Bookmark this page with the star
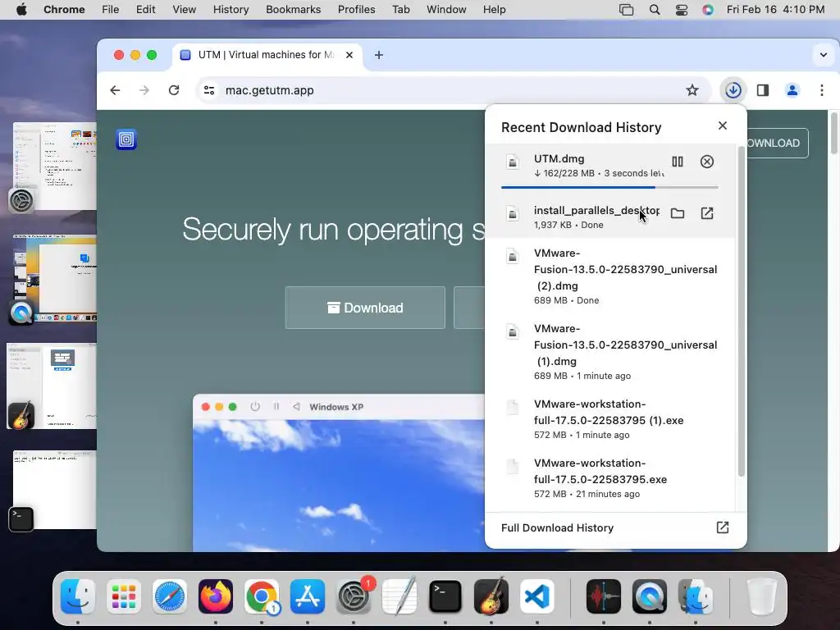 tap(692, 90)
